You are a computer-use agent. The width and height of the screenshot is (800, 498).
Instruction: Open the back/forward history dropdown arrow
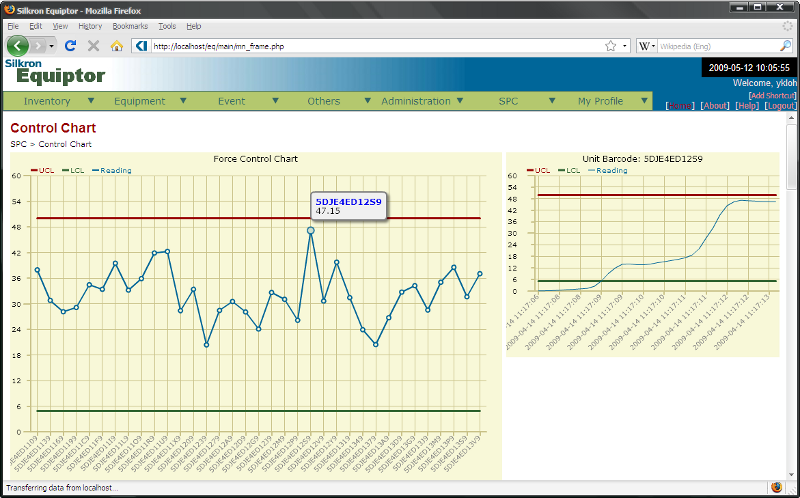pos(52,46)
